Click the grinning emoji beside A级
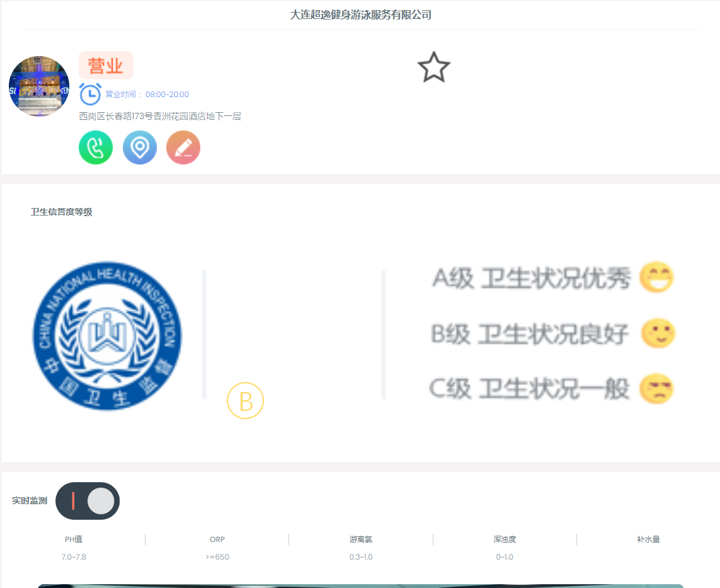 (656, 277)
